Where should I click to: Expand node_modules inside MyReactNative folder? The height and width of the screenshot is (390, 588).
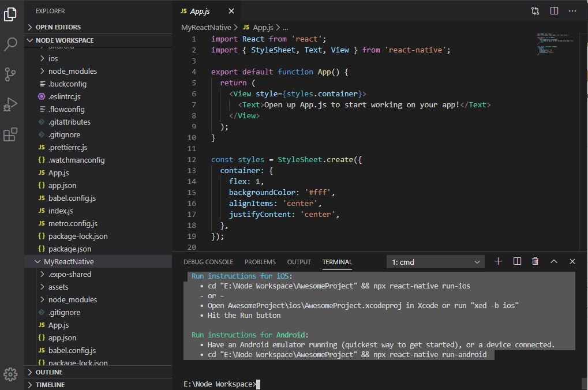coord(98,299)
